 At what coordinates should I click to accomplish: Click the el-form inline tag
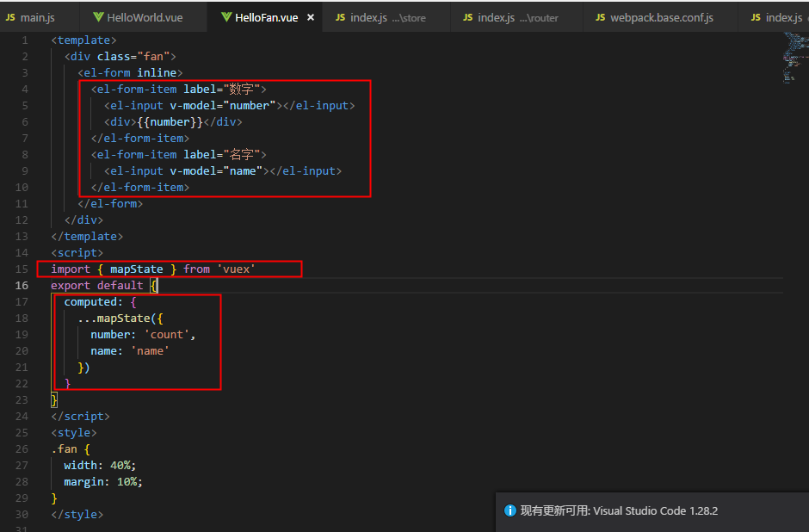click(x=130, y=73)
